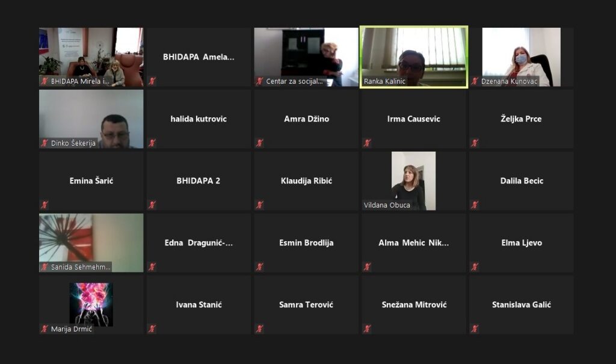616x364 pixels.
Task: Click muted mic icon on Stanislava Galić tile
Action: (x=475, y=329)
